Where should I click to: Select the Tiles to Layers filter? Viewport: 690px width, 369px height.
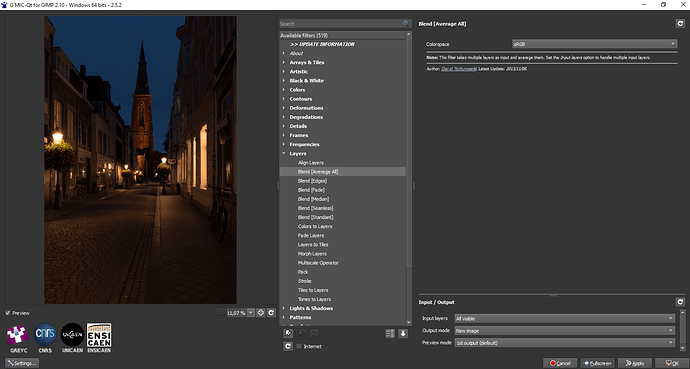313,290
